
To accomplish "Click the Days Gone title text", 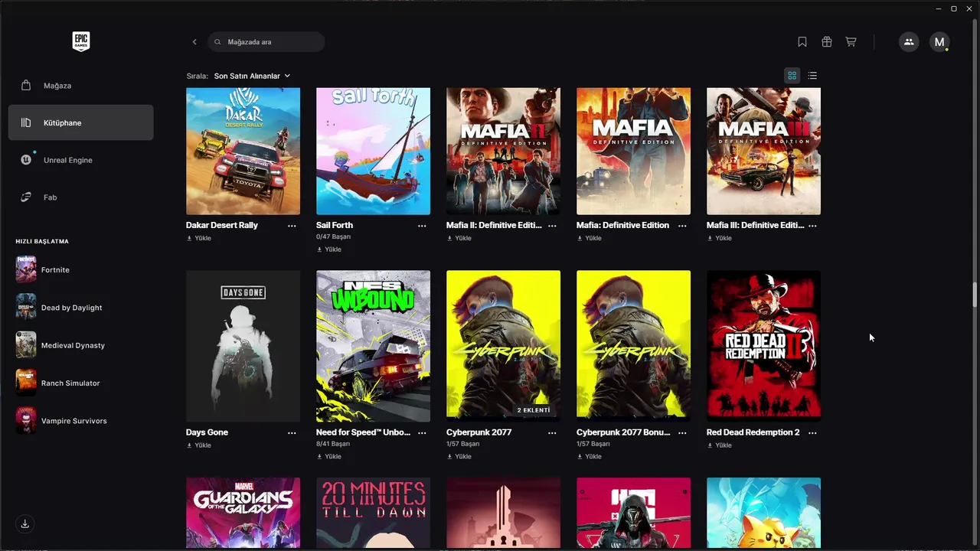I will 207,432.
